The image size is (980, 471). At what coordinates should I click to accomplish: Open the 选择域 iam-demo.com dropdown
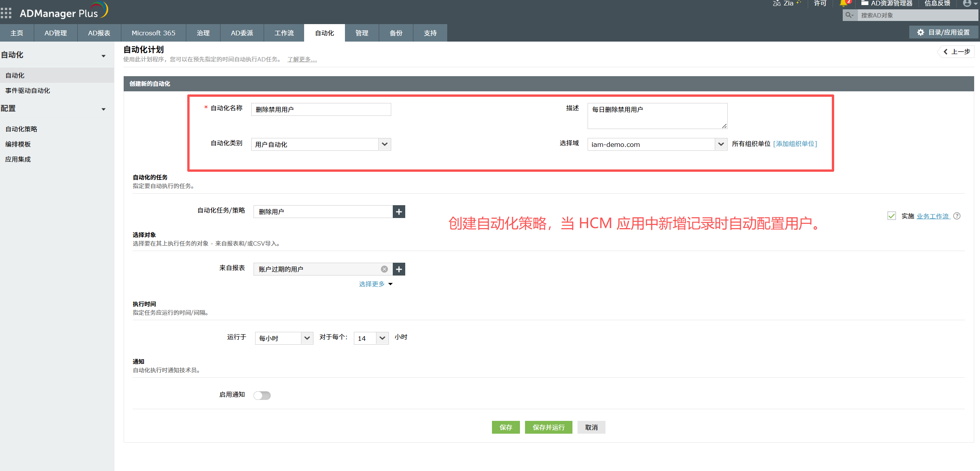721,145
